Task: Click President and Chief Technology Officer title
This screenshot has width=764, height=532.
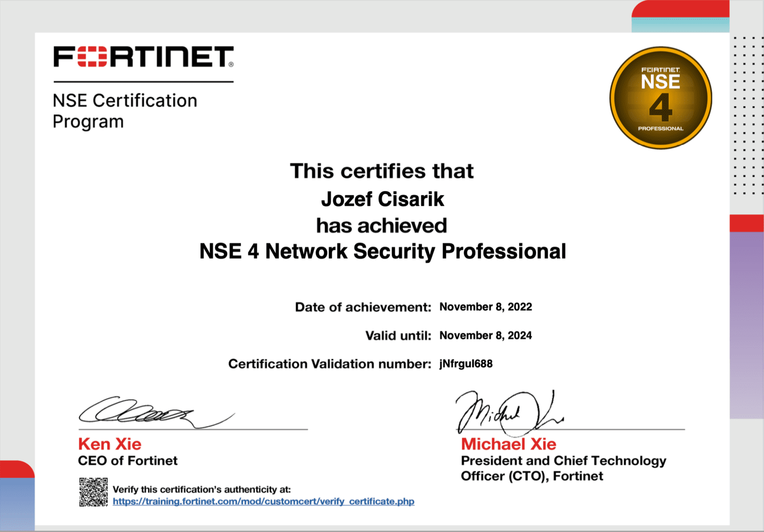Action: point(563,468)
